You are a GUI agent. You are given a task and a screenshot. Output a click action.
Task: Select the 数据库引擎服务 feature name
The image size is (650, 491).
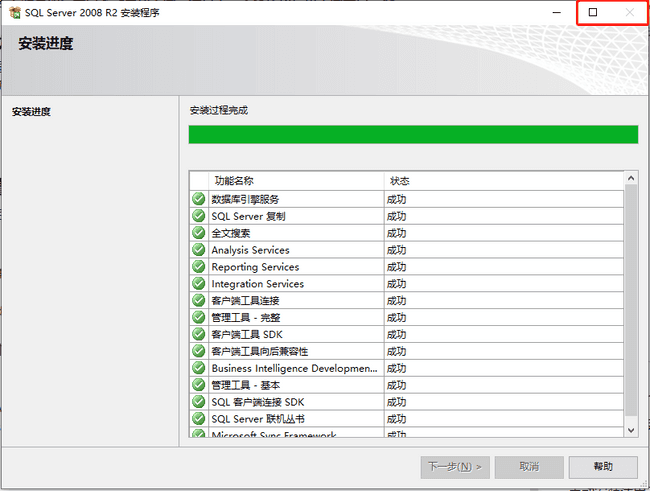pos(245,199)
